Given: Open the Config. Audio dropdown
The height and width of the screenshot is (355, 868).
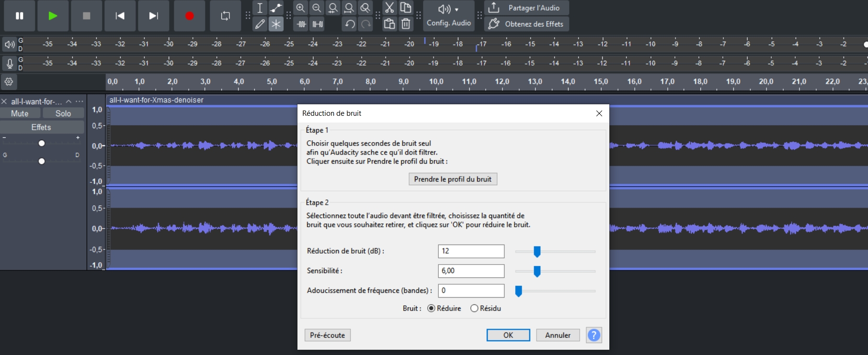Looking at the screenshot, I should point(448,16).
